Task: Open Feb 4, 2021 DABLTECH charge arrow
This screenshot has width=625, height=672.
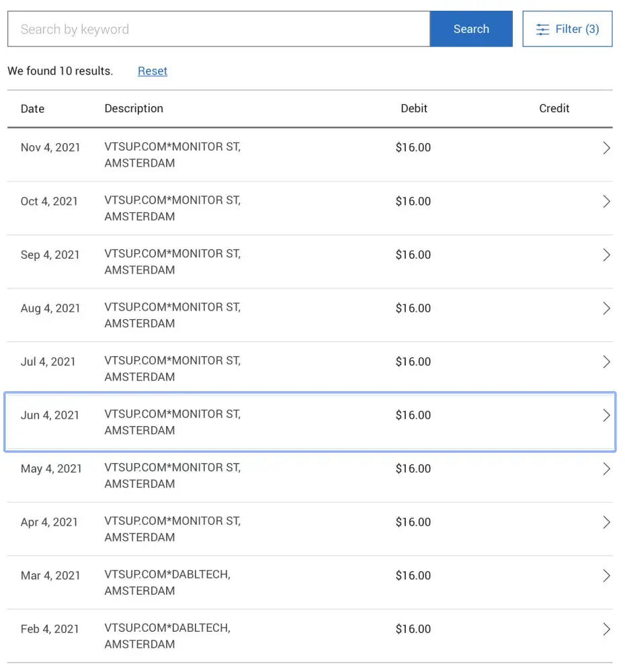Action: coord(606,630)
